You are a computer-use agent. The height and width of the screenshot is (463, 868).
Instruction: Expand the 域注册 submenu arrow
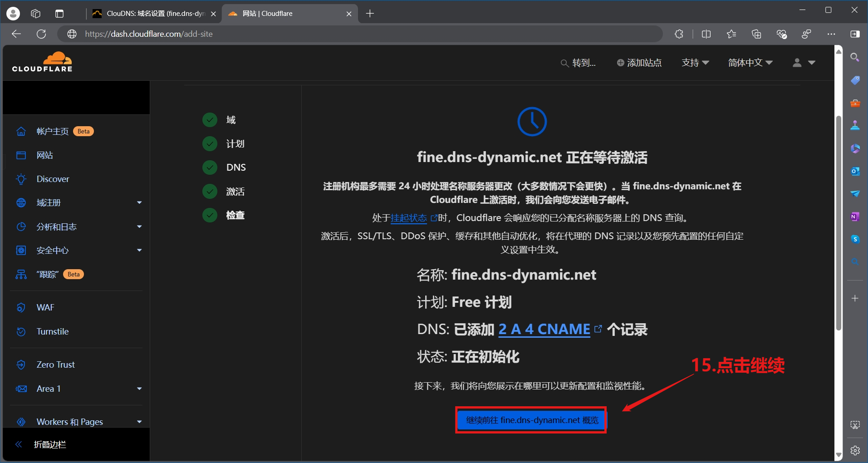[139, 202]
